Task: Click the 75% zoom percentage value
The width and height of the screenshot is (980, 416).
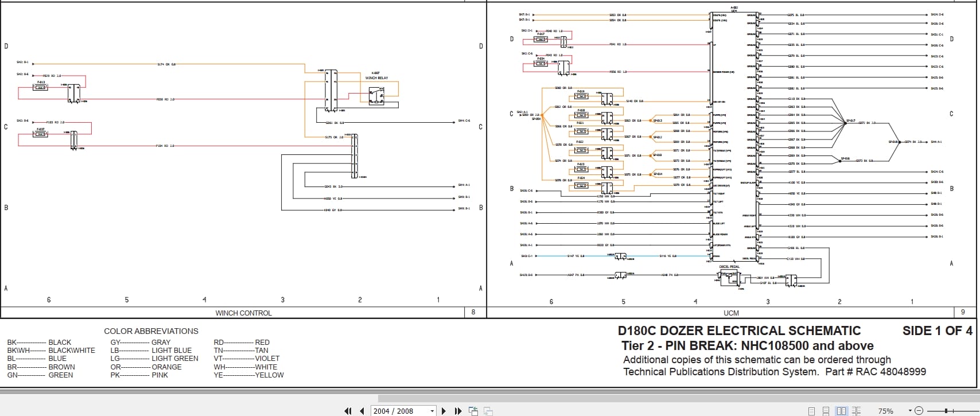Action: (x=885, y=411)
